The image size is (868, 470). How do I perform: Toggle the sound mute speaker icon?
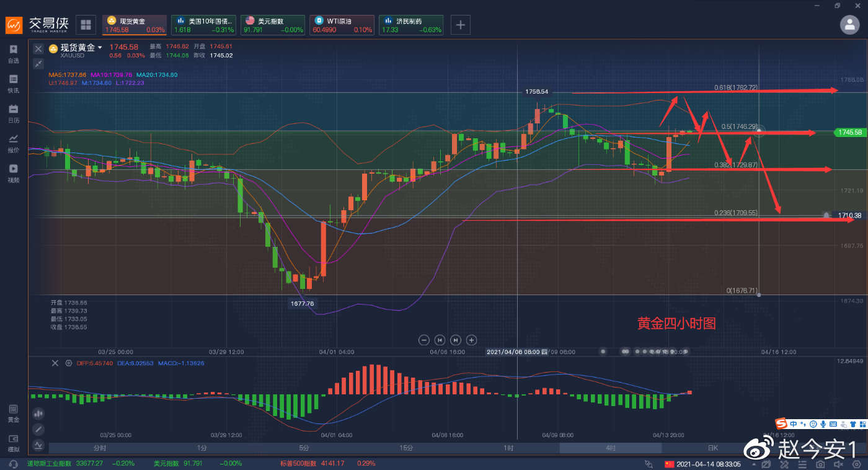coord(838,464)
